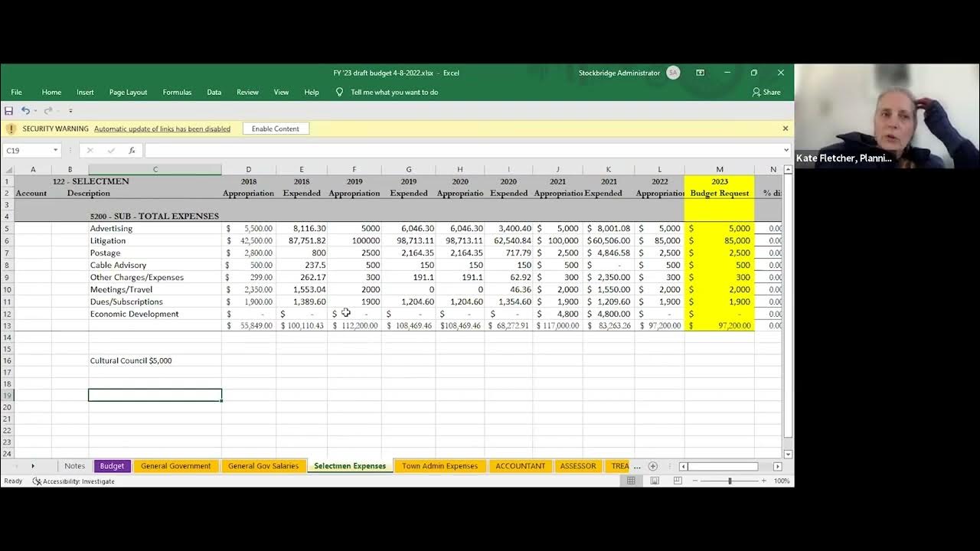Click the more sheets ellipsis
980x551 pixels.
pyautogui.click(x=637, y=466)
